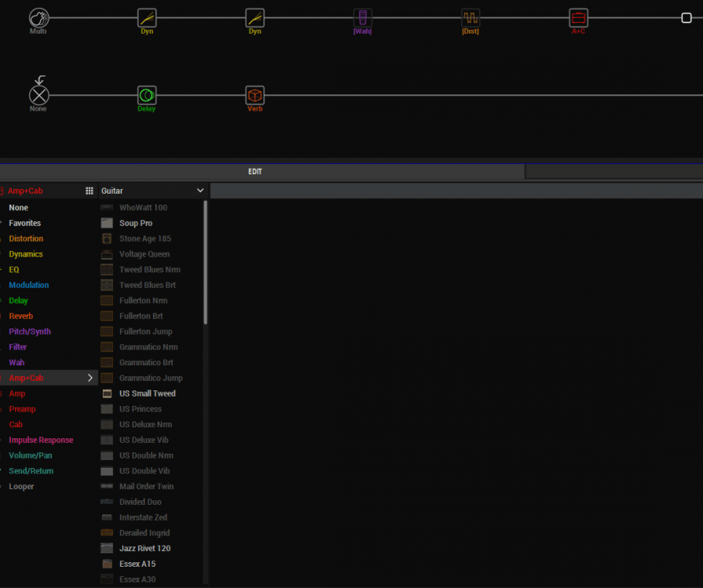Expand the Amp+Cab category chevron
The image size is (703, 588).
(90, 378)
